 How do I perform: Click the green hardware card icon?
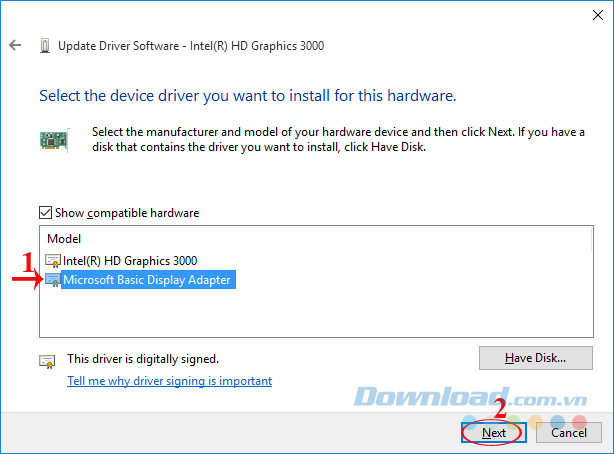(54, 140)
